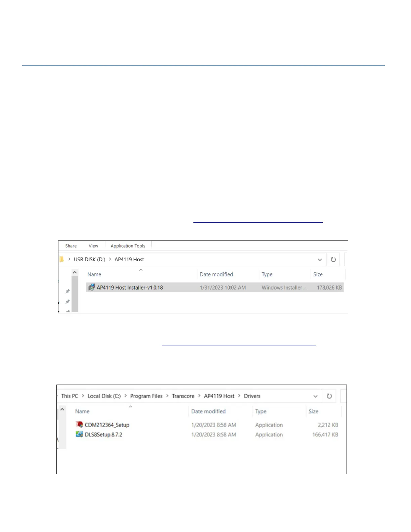Viewport: 411px width, 532px height.
Task: Go to Local Disk (C:) breadcrumb
Action: 104,396
